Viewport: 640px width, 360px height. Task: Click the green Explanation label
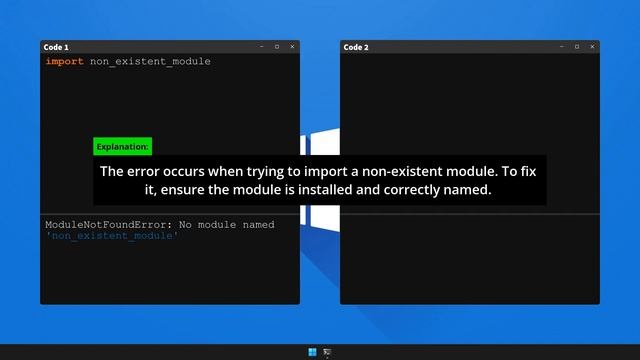122,147
